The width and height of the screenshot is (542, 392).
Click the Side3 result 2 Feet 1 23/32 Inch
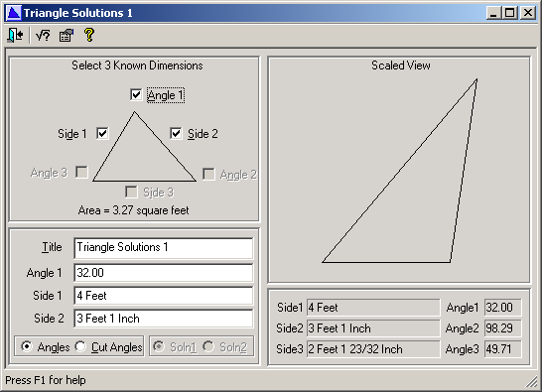(373, 349)
